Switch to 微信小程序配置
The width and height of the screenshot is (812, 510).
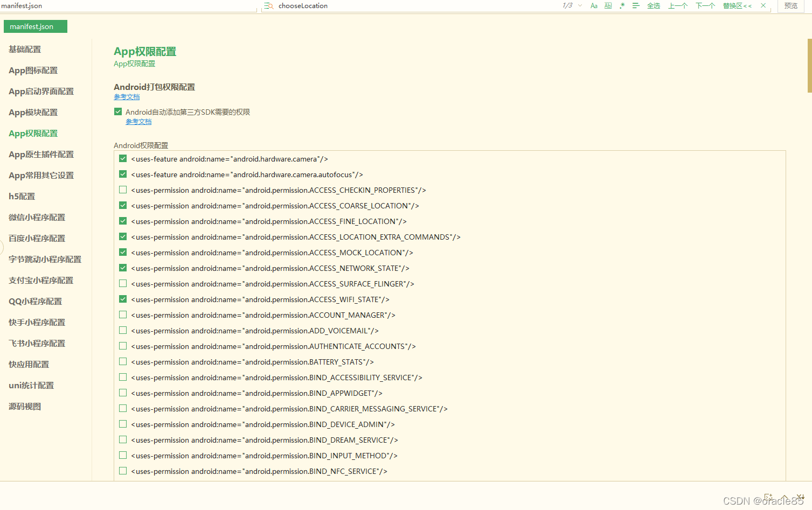pos(37,218)
